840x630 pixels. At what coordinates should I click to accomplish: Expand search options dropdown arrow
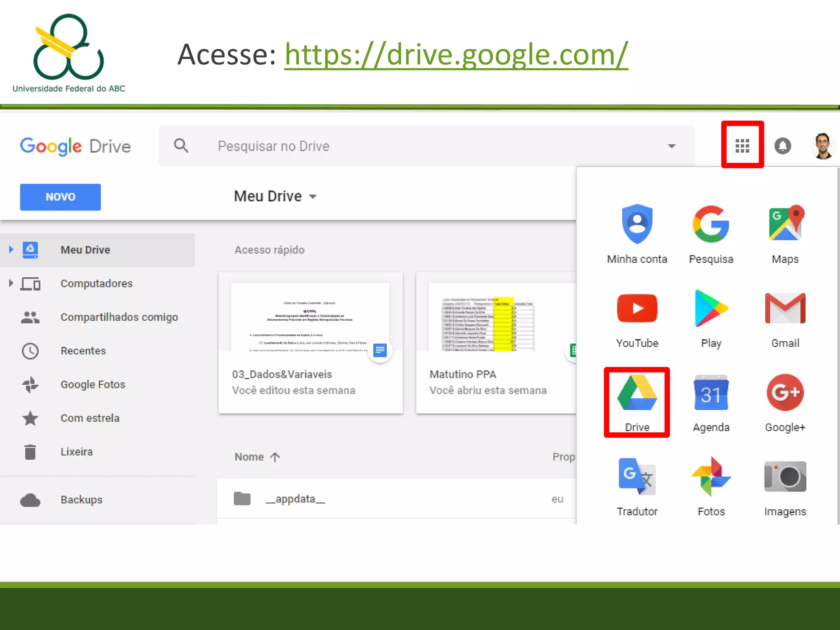point(671,146)
